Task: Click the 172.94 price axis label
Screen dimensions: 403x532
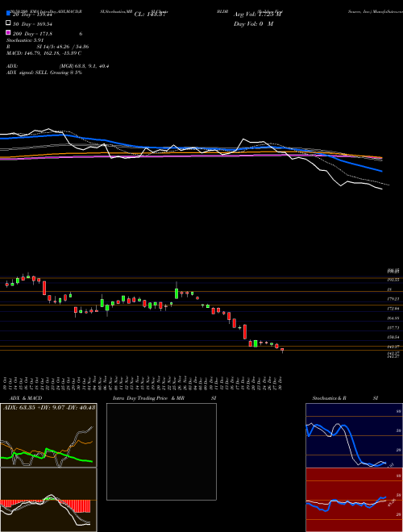Action: (393, 309)
